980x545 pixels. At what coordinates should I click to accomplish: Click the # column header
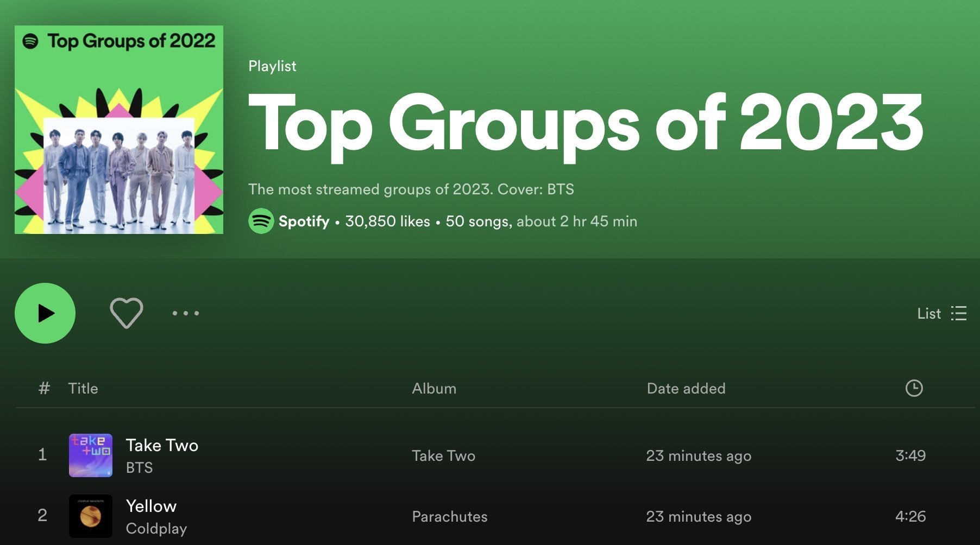coord(44,388)
